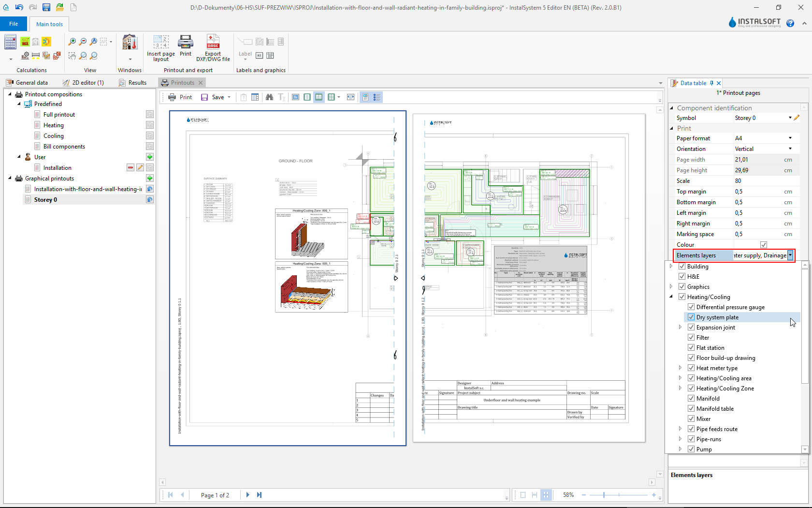Viewport: 812px width, 508px height.
Task: Select the Full printout composition
Action: (59, 115)
